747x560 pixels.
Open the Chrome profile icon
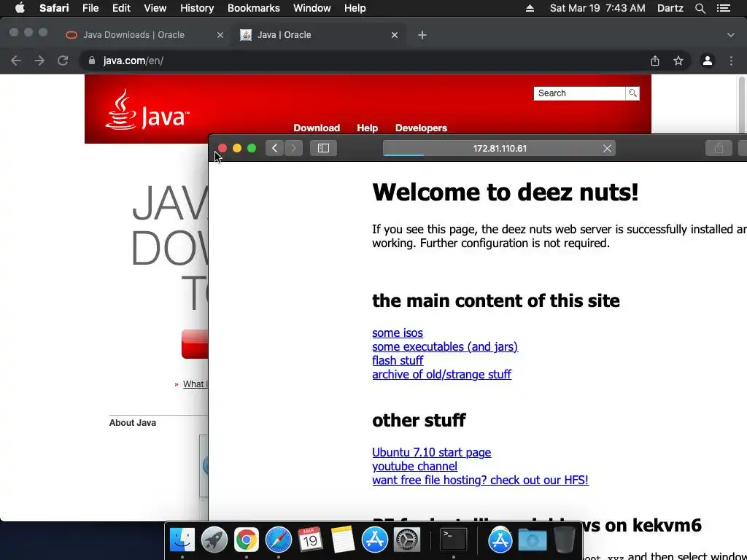tap(708, 61)
